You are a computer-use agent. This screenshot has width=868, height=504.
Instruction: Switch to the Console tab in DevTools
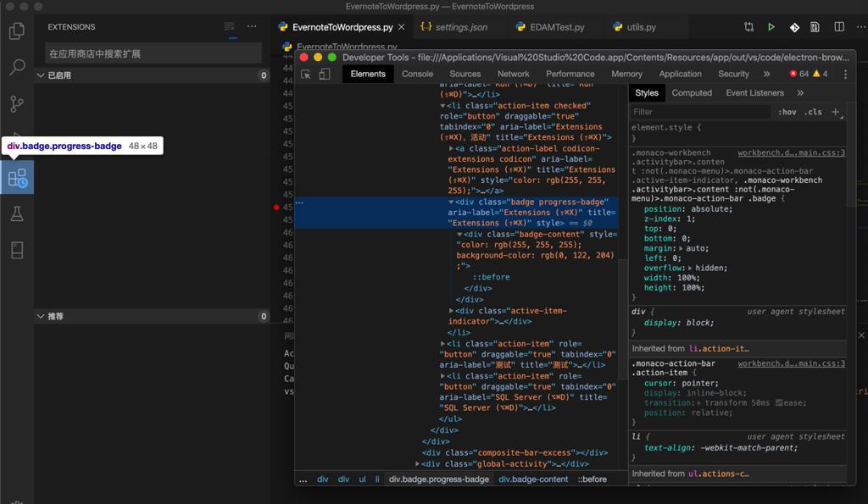pyautogui.click(x=416, y=74)
